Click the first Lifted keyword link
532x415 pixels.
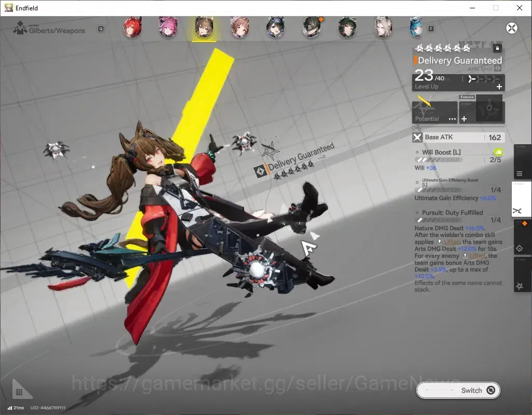click(452, 242)
